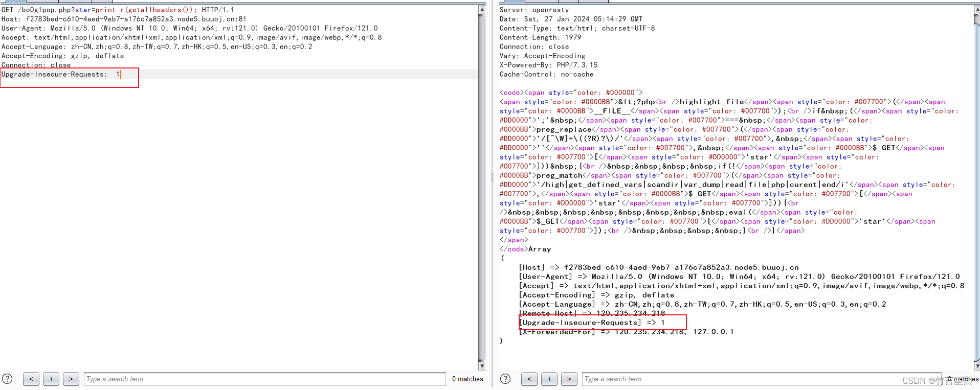Click the request 'Accept-Encoding: gzip, deflate' line
The image size is (980, 390).
tap(62, 56)
